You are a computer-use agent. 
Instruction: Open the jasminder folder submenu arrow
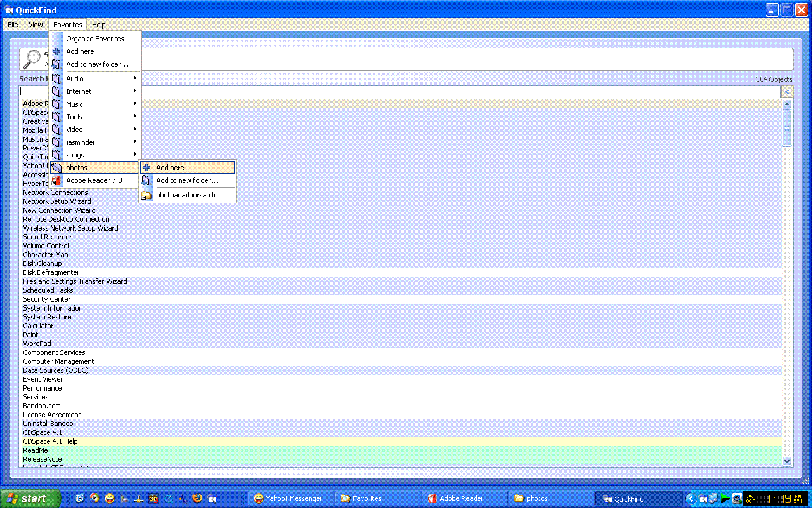[x=134, y=142]
